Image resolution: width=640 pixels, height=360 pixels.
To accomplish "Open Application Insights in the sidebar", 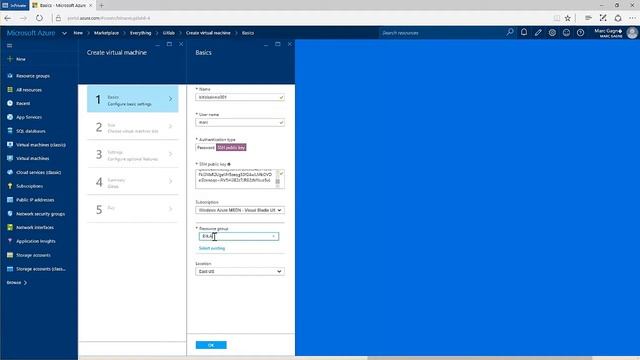I will (36, 241).
